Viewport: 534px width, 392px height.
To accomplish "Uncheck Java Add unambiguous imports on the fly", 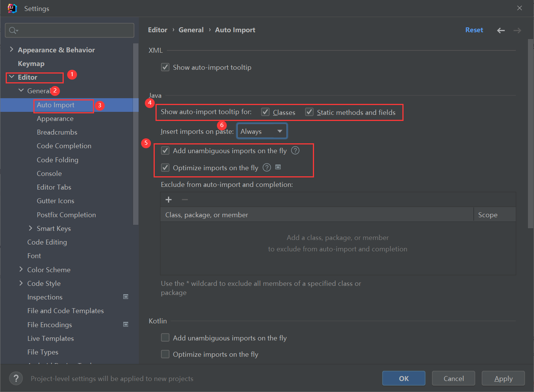I will point(165,151).
